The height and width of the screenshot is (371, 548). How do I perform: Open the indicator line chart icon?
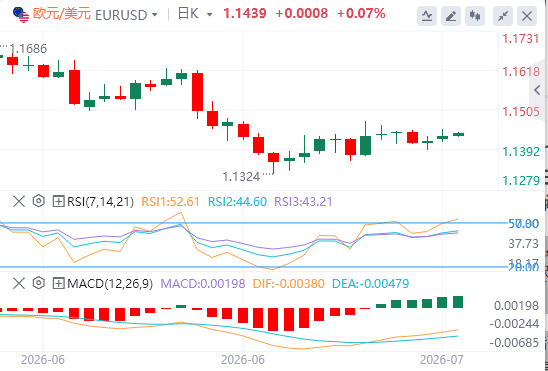427,16
